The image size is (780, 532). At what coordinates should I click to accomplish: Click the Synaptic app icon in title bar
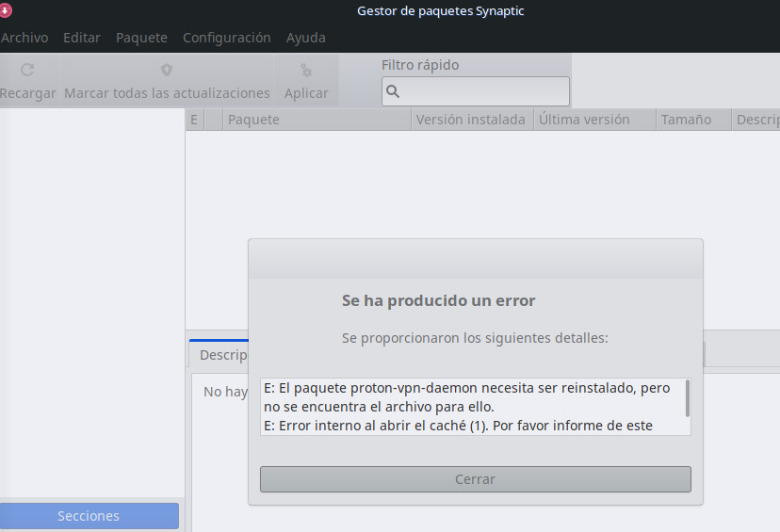coord(5,10)
